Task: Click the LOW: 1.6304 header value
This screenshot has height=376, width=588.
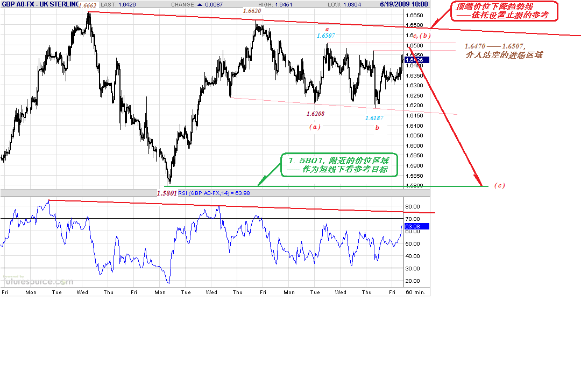Action: click(x=344, y=4)
